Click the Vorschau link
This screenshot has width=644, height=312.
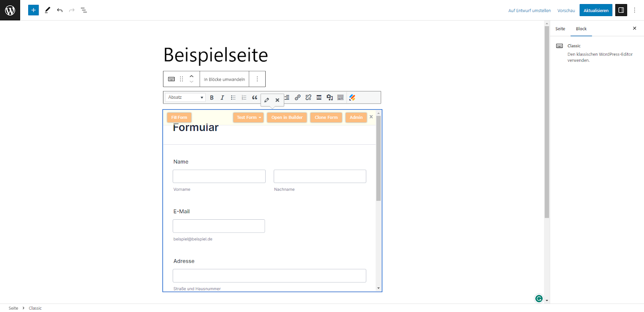point(566,10)
